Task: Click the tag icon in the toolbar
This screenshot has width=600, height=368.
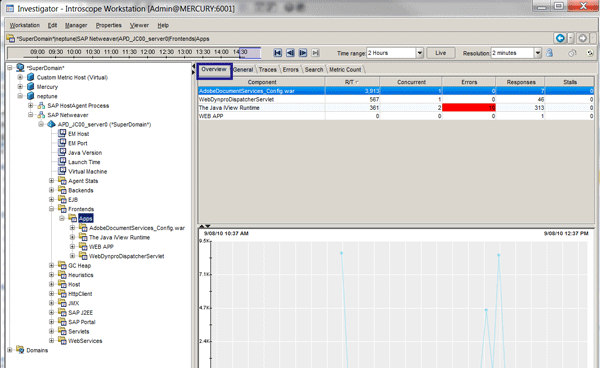Action: (572, 53)
